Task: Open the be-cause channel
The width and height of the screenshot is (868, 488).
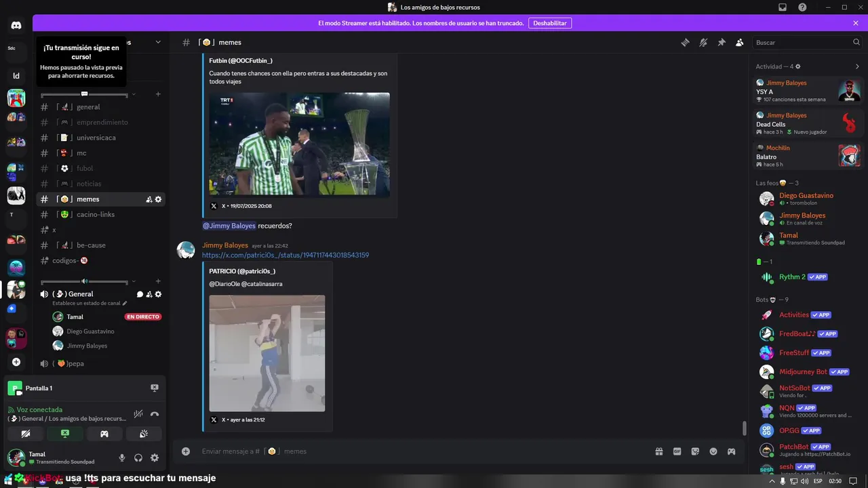Action: tap(100, 245)
